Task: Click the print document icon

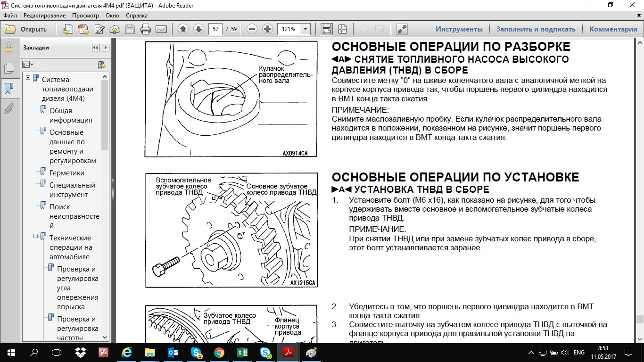Action: click(146, 29)
